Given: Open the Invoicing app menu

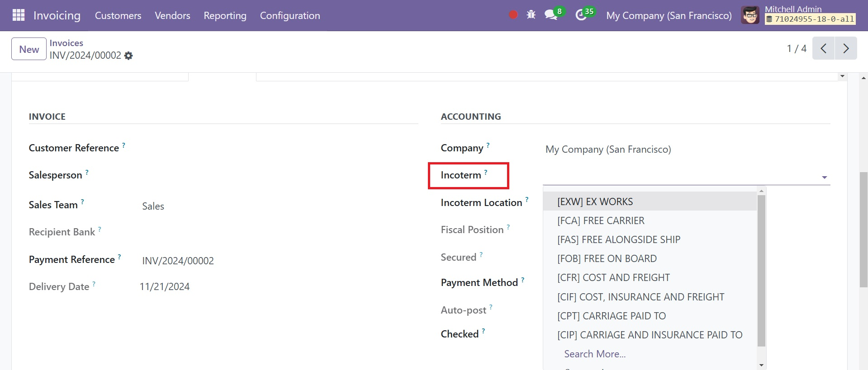Looking at the screenshot, I should [x=57, y=15].
